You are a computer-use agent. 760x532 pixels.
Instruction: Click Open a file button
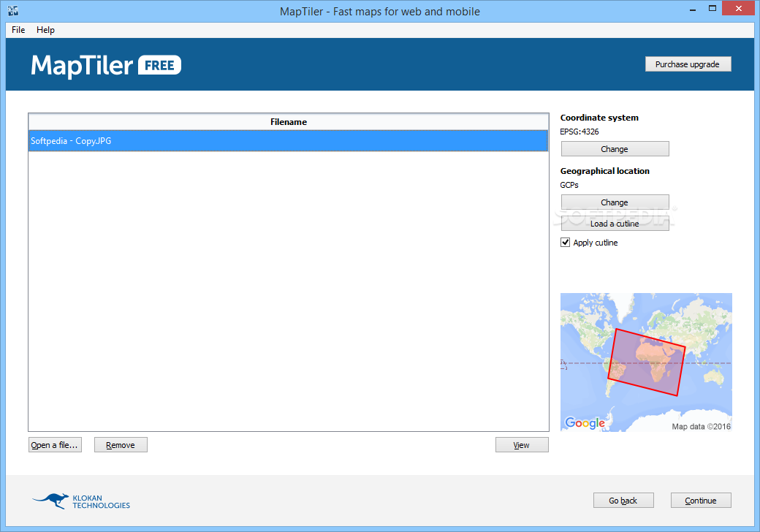click(55, 445)
